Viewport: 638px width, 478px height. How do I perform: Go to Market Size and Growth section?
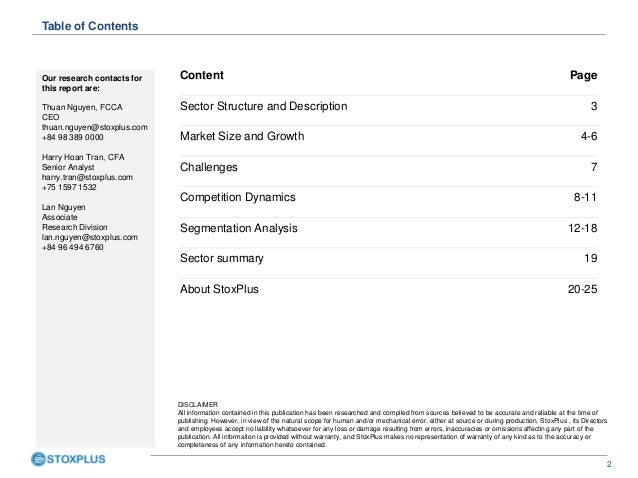pyautogui.click(x=241, y=136)
